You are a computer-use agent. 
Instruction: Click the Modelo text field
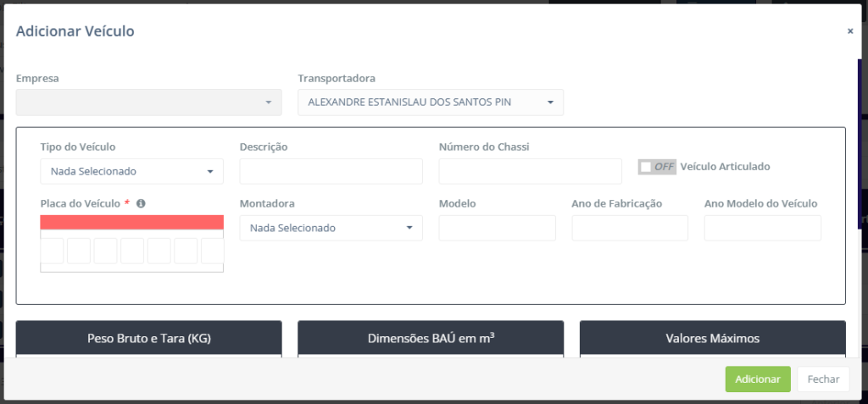(x=497, y=228)
